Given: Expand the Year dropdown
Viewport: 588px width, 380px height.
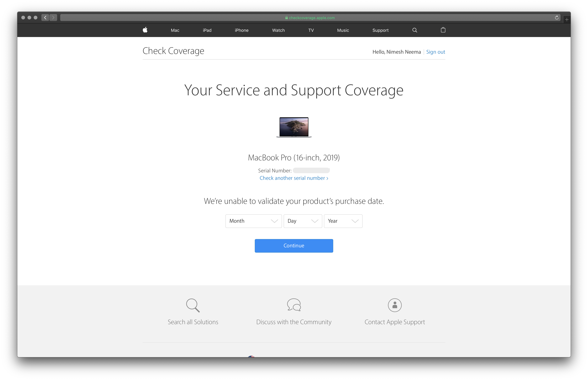Looking at the screenshot, I should coord(343,221).
